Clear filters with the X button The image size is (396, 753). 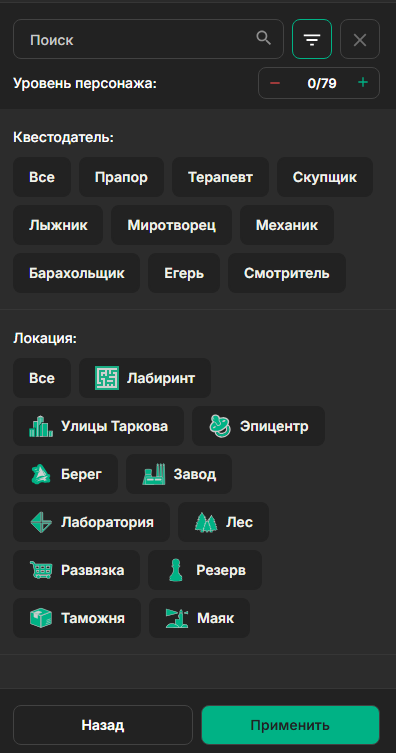(x=360, y=39)
